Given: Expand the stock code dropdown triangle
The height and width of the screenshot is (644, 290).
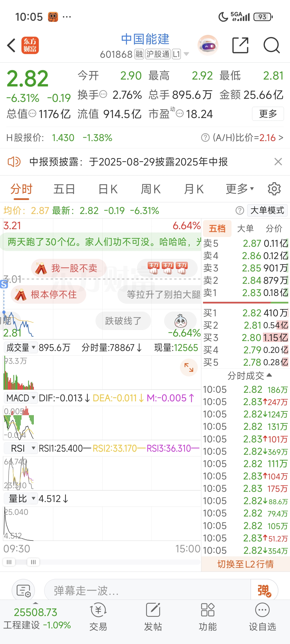Looking at the screenshot, I should (x=186, y=54).
